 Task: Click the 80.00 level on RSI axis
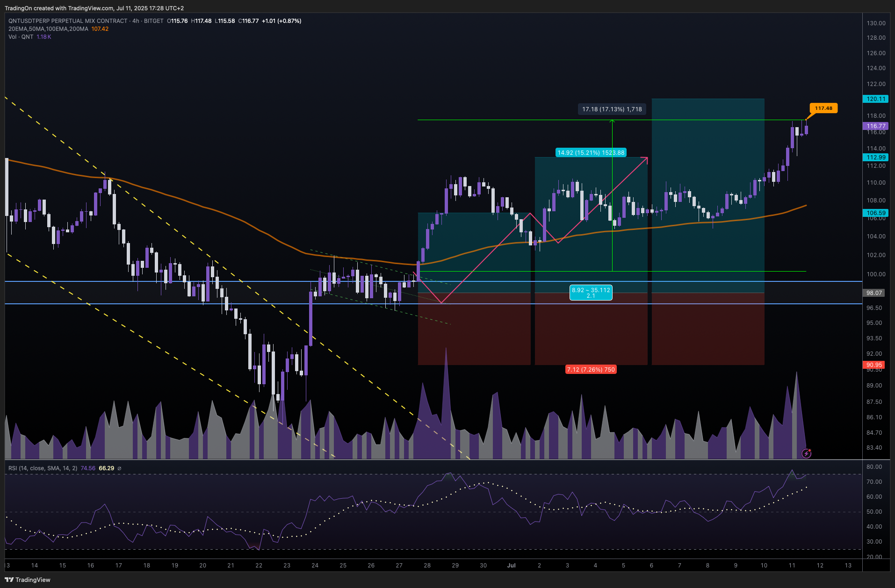click(x=874, y=467)
